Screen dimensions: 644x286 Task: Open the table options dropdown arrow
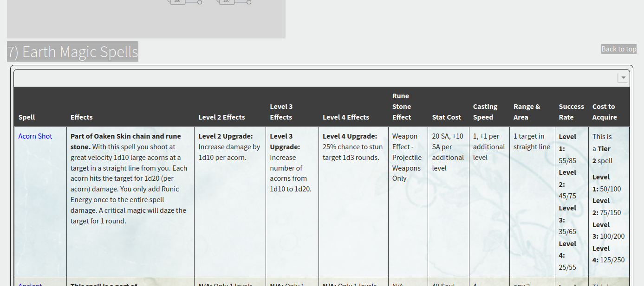tap(623, 78)
